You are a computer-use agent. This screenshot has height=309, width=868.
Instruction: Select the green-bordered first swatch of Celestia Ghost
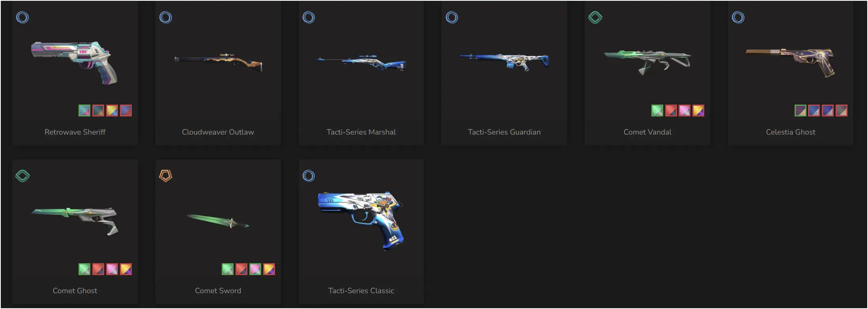click(x=801, y=110)
